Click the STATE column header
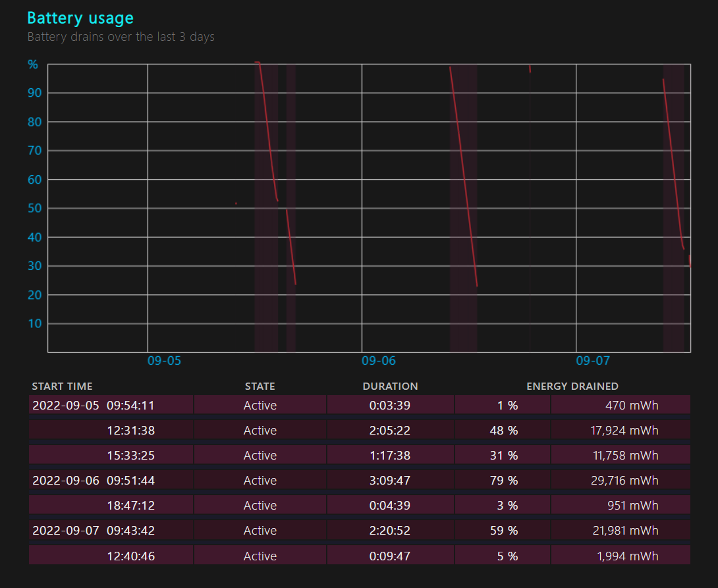This screenshot has height=588, width=718. pyautogui.click(x=260, y=387)
